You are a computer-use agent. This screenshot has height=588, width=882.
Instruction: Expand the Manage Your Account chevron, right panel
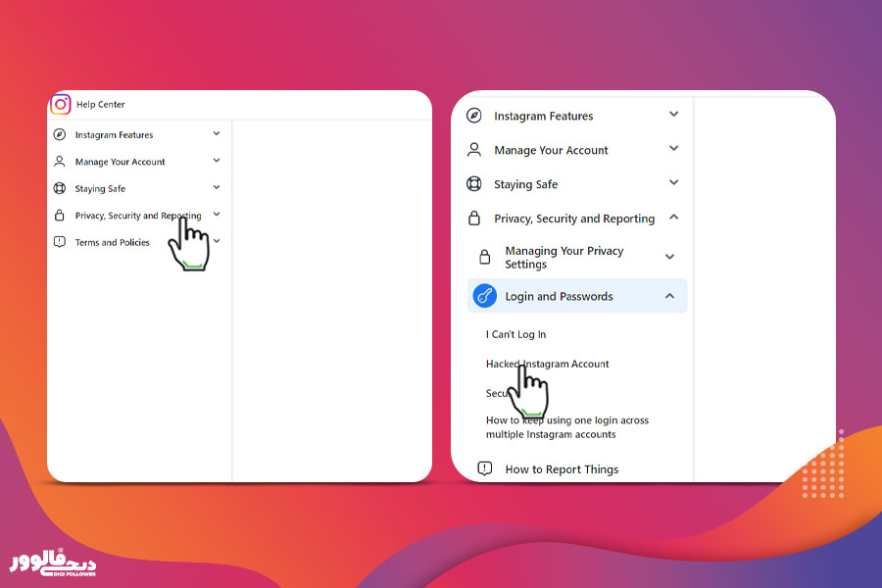coord(674,149)
